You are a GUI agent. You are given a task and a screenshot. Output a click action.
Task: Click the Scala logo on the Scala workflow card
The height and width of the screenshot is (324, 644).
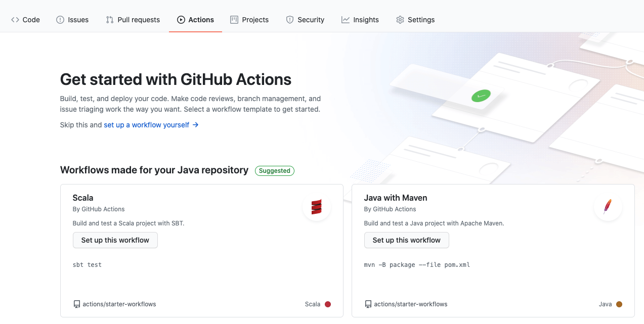(x=317, y=207)
